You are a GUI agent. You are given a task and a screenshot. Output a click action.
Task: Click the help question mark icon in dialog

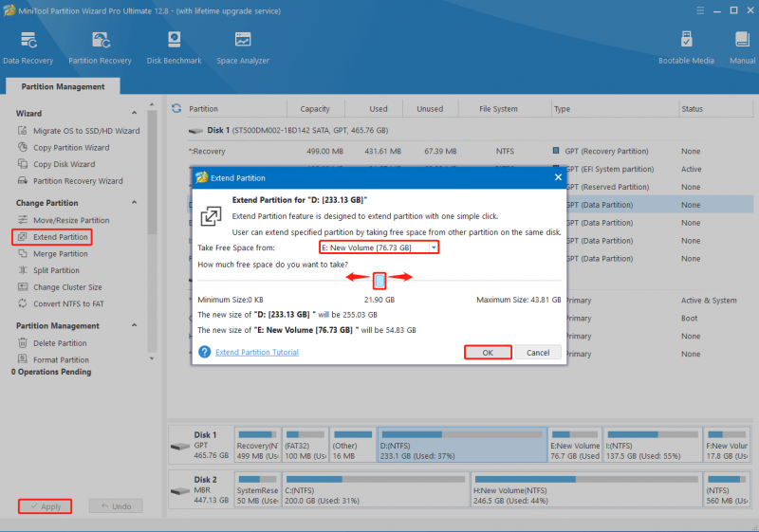coord(205,352)
